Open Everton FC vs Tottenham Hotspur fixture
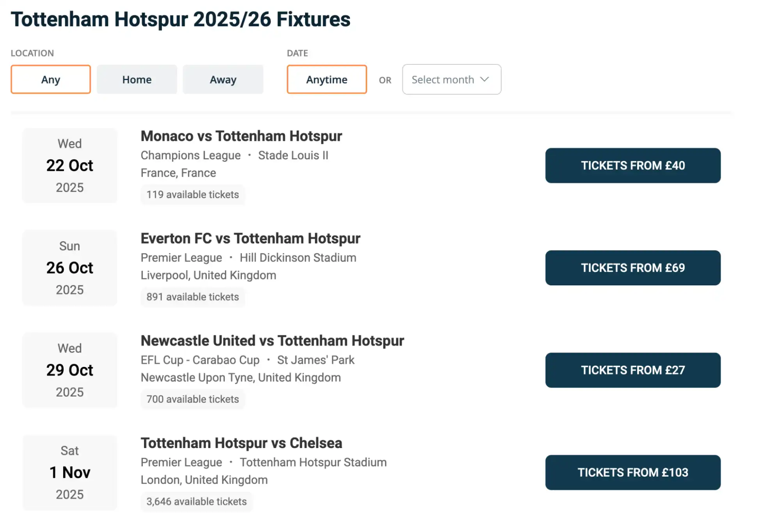Viewport: 780px width, 532px height. [x=250, y=238]
